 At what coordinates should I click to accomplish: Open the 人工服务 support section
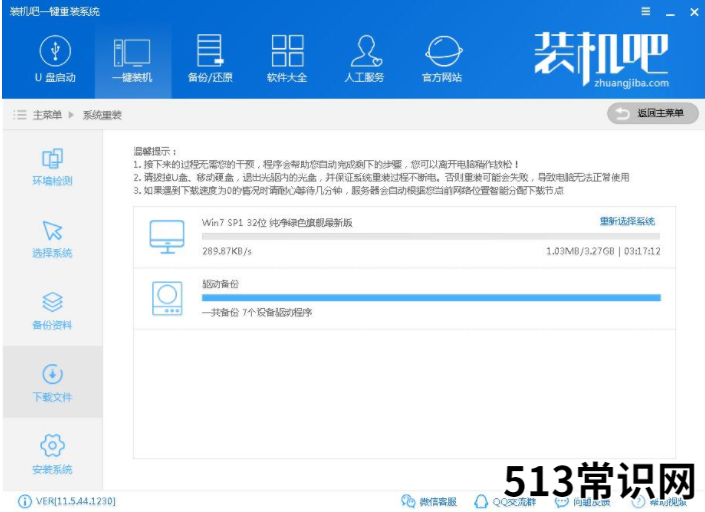coord(365,59)
